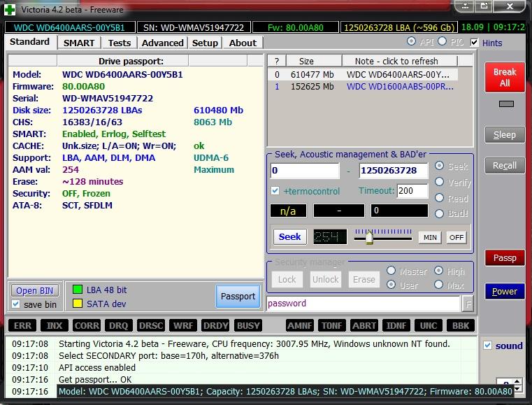Screen dimensions: 532x405
Task: Click the blue Power button
Action: [x=505, y=292]
